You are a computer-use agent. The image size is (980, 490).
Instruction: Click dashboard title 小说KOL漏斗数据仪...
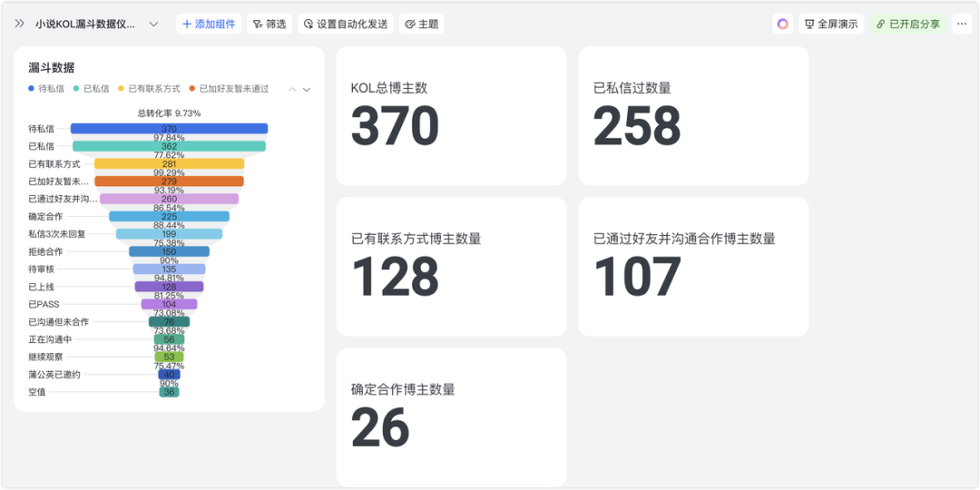click(x=85, y=24)
